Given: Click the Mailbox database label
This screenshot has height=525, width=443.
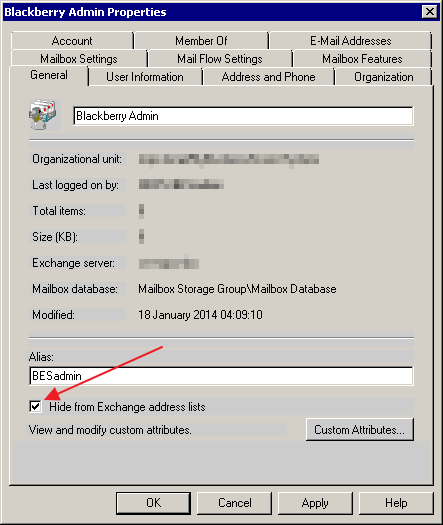Looking at the screenshot, I should (75, 289).
